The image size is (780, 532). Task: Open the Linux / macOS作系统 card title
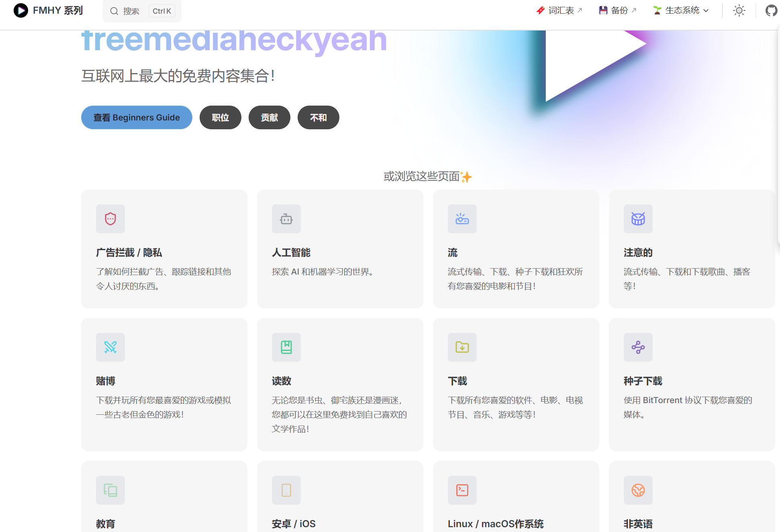click(x=496, y=524)
